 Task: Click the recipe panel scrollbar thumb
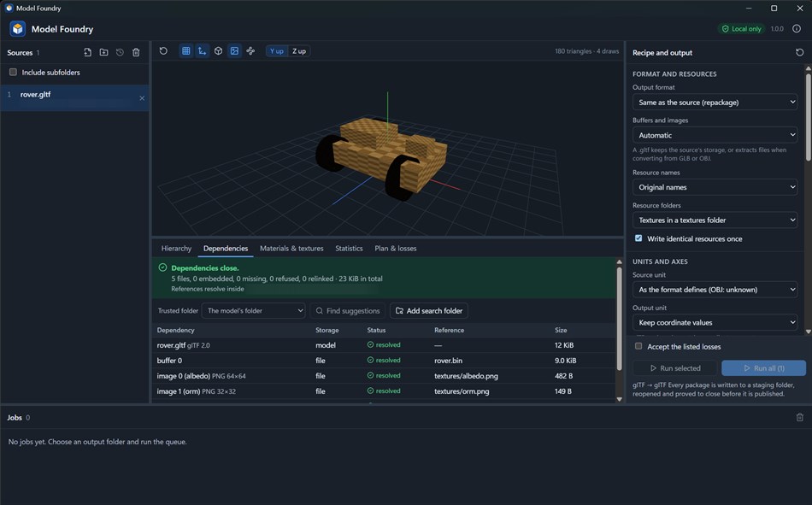pyautogui.click(x=808, y=116)
